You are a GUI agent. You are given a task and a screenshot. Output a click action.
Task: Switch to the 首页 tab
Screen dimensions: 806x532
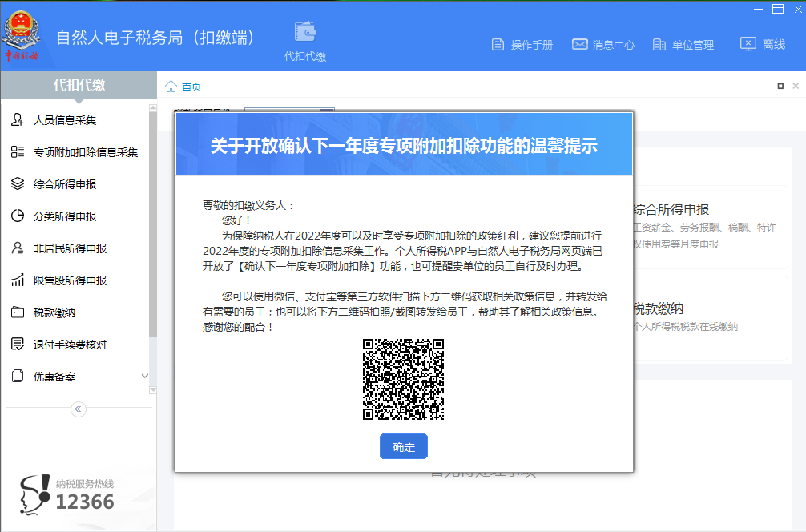pyautogui.click(x=191, y=87)
